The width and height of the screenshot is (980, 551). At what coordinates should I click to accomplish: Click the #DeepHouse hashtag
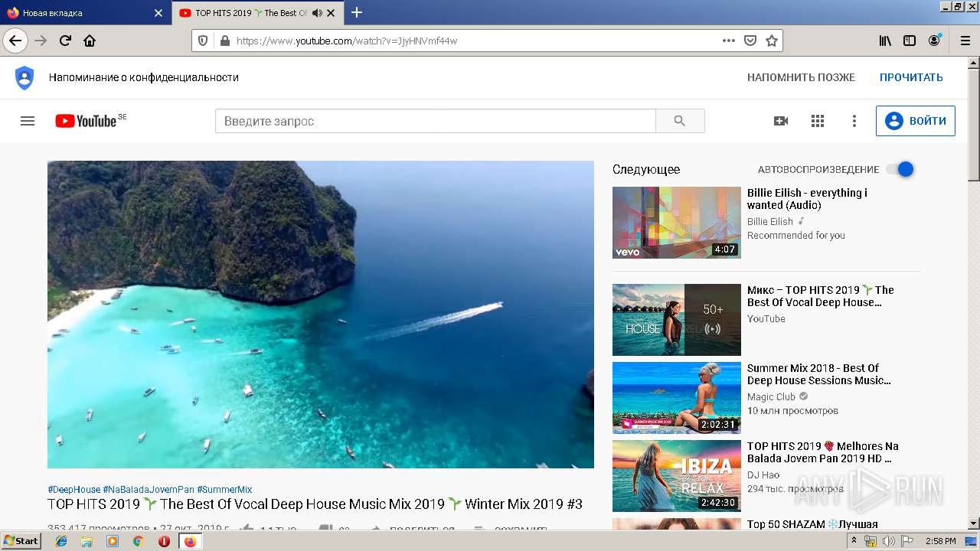(x=73, y=490)
